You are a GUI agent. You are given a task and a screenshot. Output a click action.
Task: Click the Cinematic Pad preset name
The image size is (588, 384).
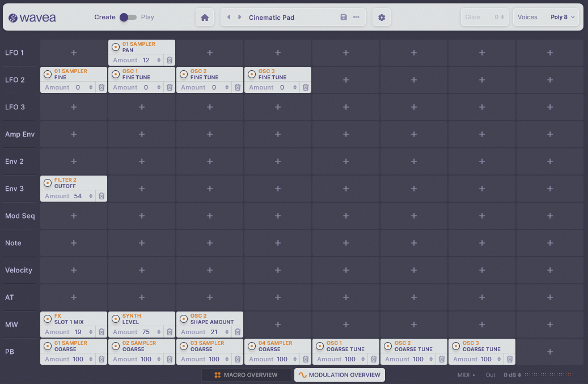[272, 18]
